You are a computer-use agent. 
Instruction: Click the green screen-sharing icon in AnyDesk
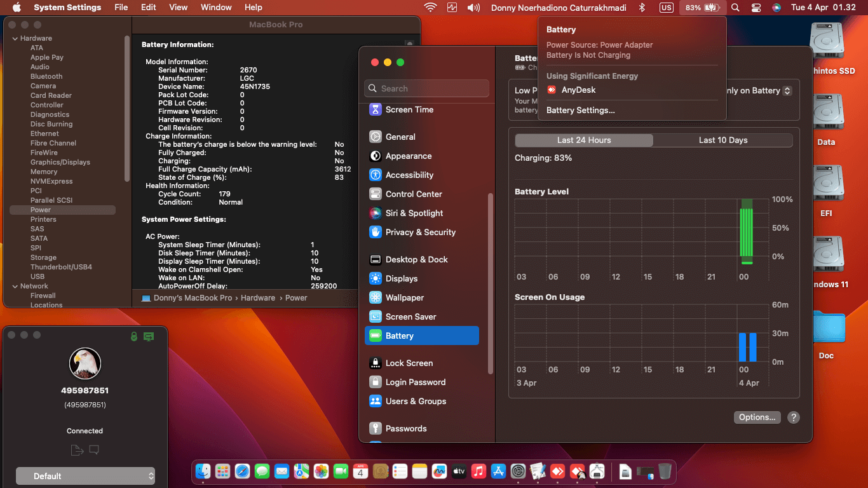pos(149,336)
